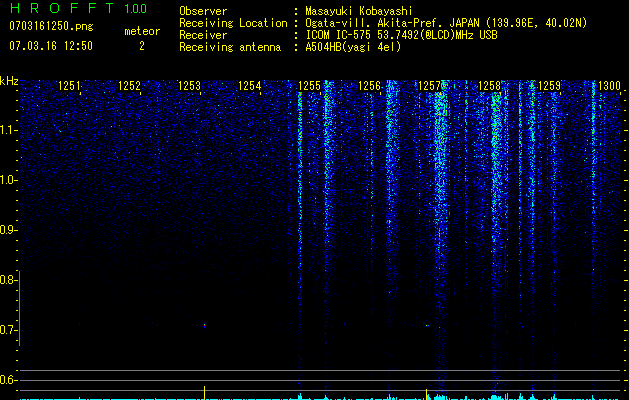Click the meteor echo dot near 0.7 kHz after 1253

205,325
